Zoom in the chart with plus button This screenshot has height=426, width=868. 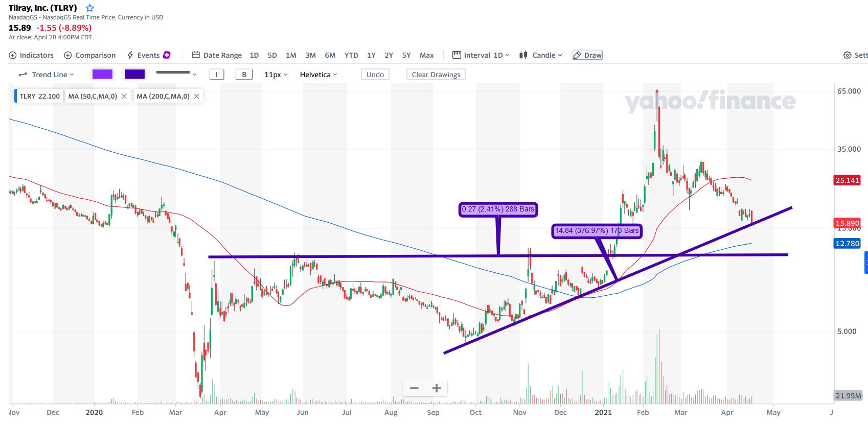pyautogui.click(x=437, y=388)
